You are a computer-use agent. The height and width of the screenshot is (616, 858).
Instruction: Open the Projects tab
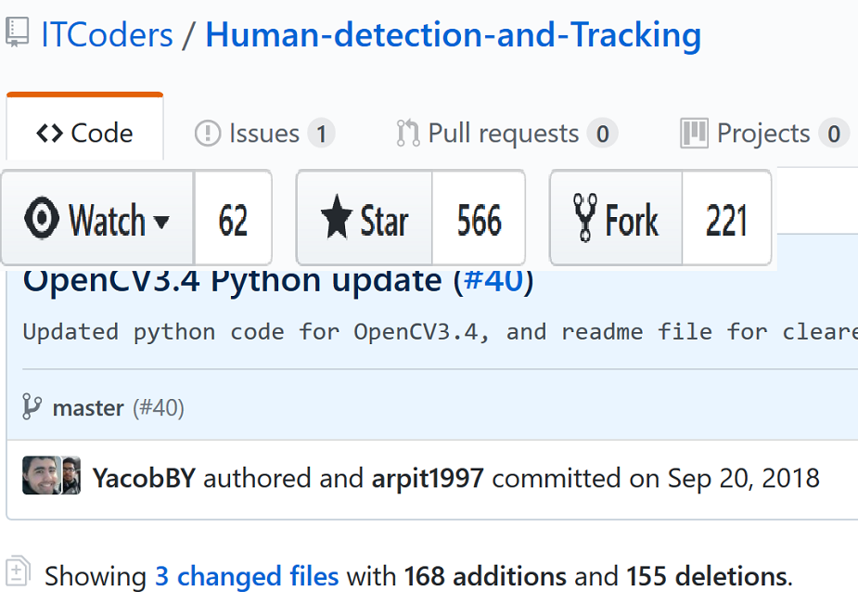pyautogui.click(x=765, y=134)
